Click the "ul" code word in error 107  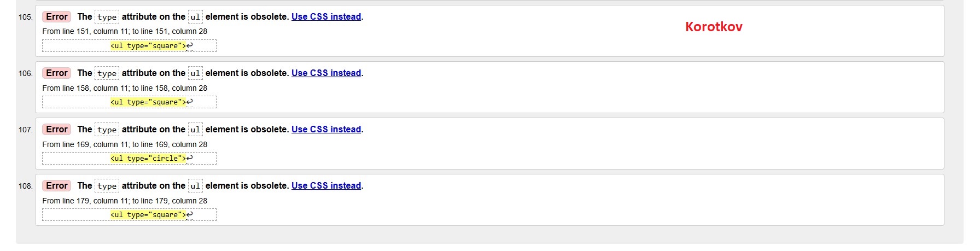195,130
